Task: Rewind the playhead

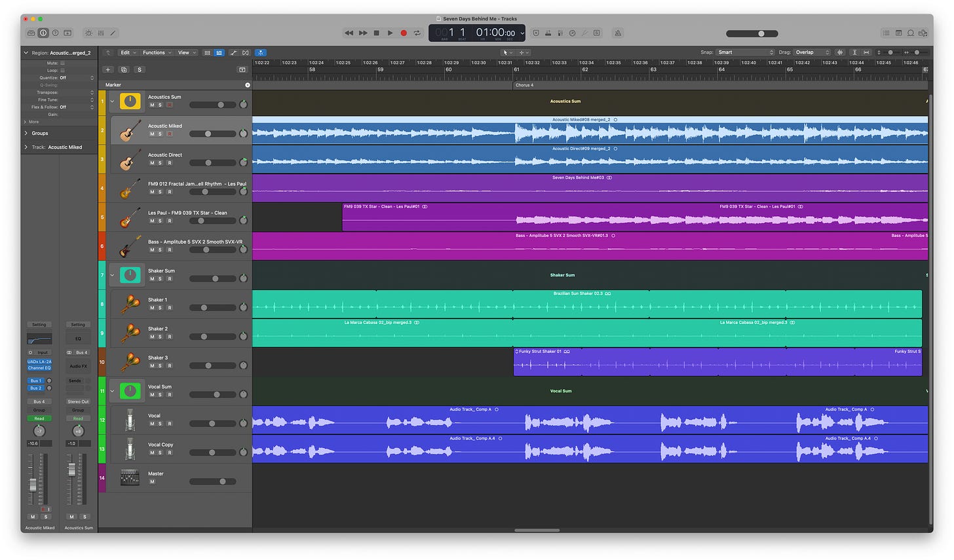Action: click(349, 33)
